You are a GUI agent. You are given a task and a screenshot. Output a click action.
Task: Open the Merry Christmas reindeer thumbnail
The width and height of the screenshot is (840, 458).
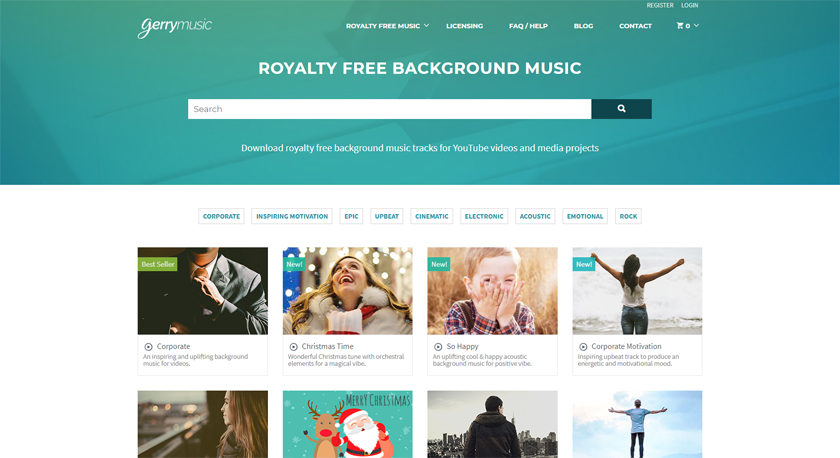[x=348, y=424]
